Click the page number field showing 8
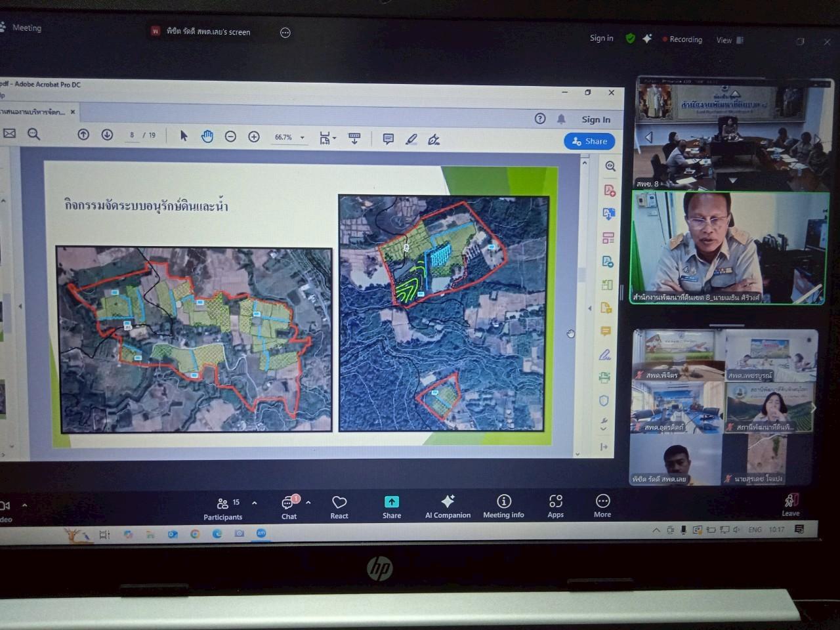 [132, 135]
